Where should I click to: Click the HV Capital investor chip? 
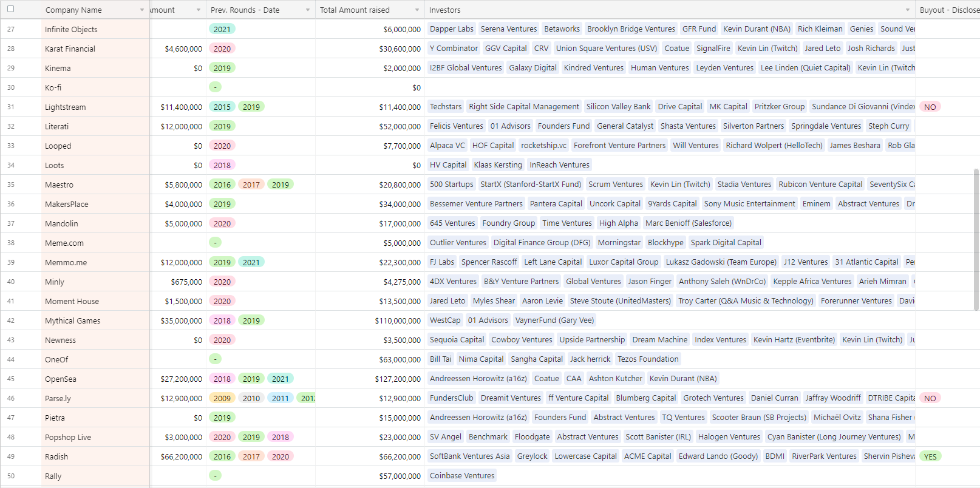448,164
